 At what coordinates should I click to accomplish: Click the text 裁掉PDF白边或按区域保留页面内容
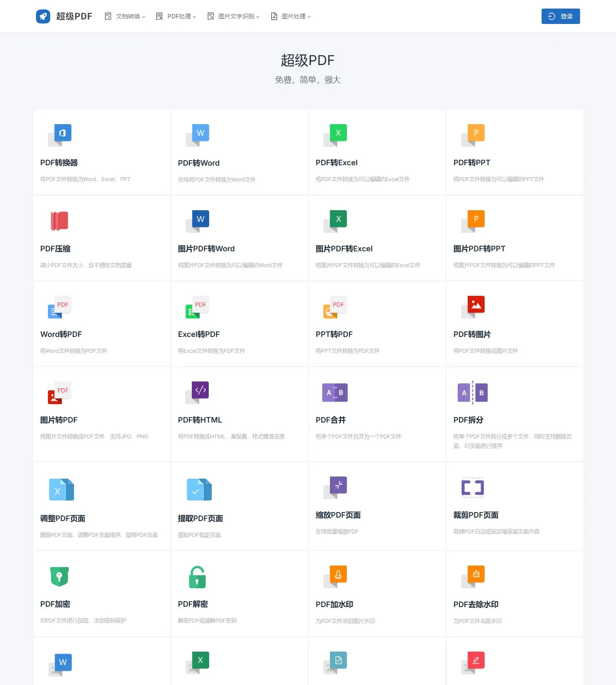coord(496,532)
